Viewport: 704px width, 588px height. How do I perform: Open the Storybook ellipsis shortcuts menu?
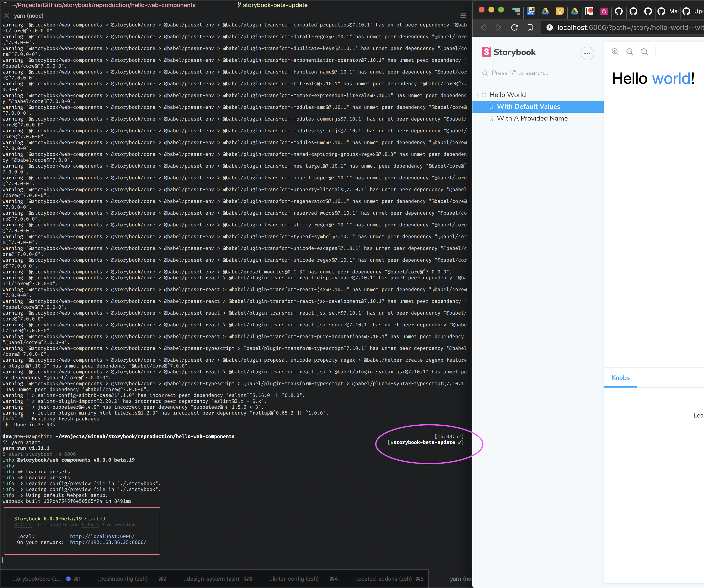tap(587, 53)
